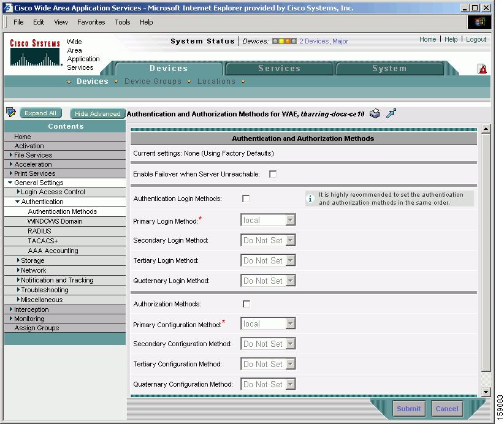
Task: Expand the Storage tree node
Action: (18, 260)
